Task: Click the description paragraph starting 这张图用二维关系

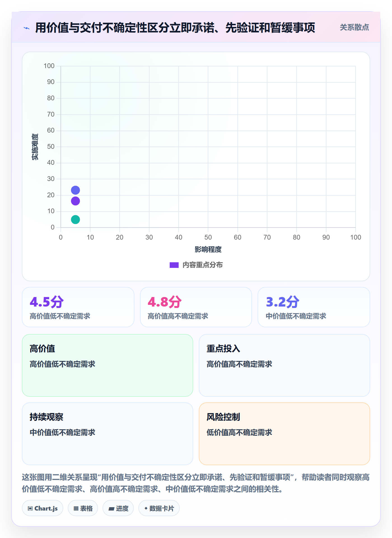Action: pos(196,483)
